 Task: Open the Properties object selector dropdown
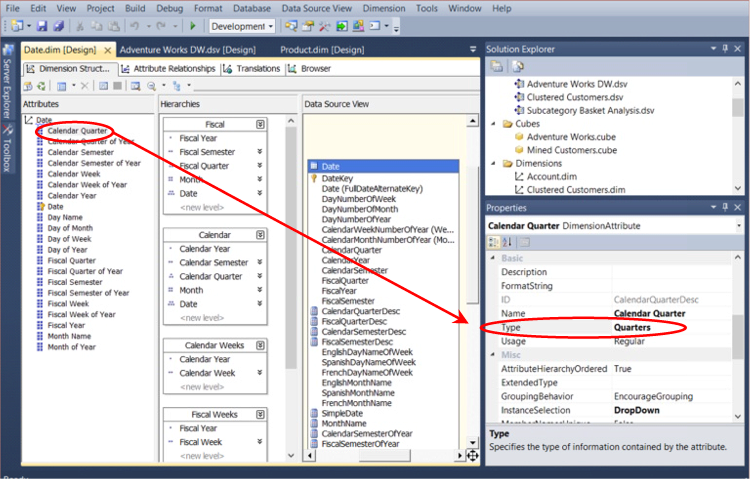[739, 225]
